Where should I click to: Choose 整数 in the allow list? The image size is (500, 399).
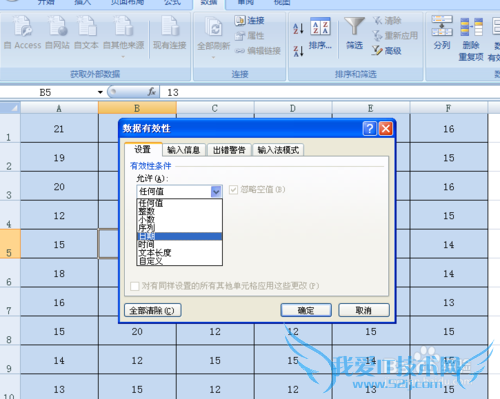pyautogui.click(x=179, y=211)
